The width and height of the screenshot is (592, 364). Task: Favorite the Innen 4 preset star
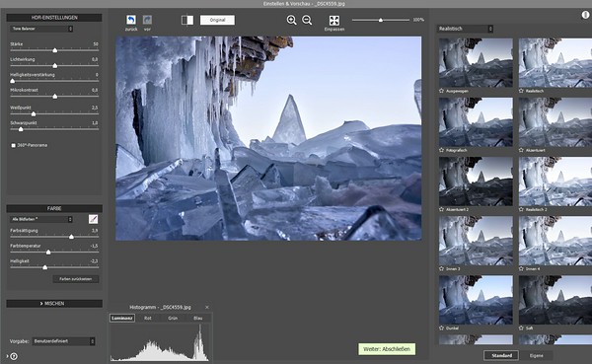(x=521, y=269)
